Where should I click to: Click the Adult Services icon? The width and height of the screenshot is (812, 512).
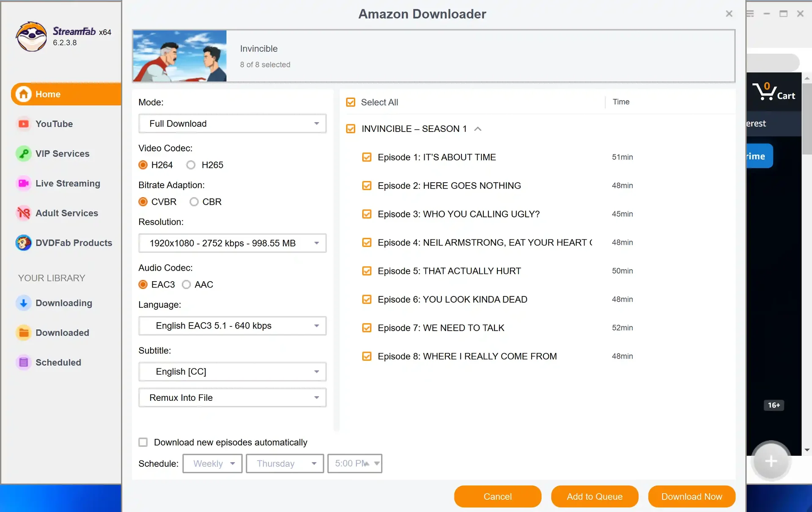[x=24, y=213]
